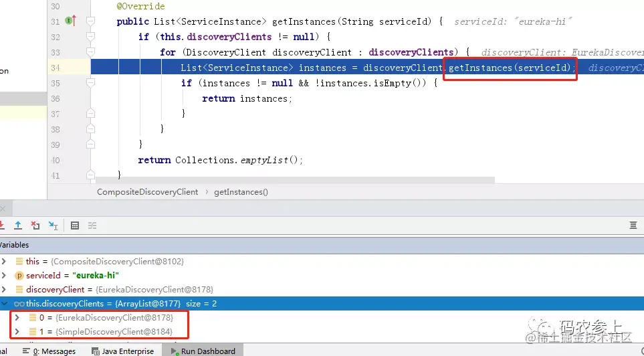Click line number 34 in the gutter
The width and height of the screenshot is (644, 356).
click(x=56, y=68)
